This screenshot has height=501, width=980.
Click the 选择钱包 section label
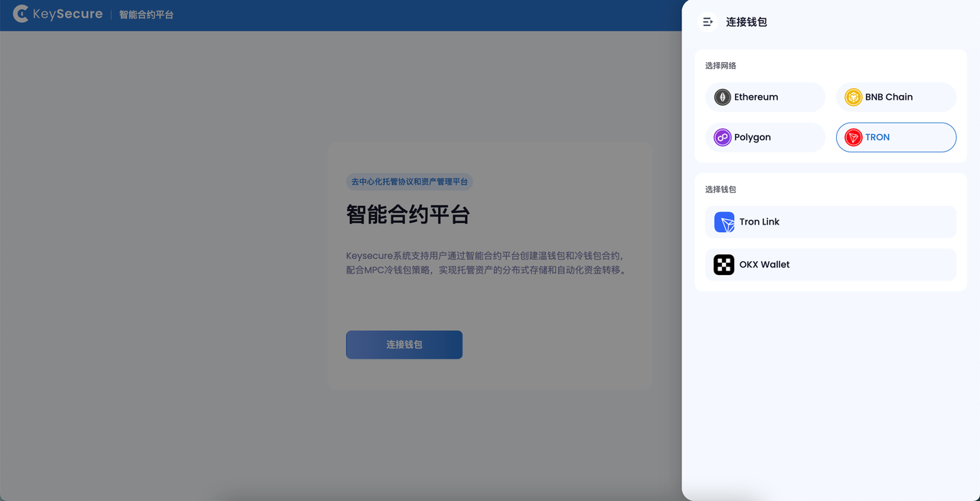click(x=720, y=188)
